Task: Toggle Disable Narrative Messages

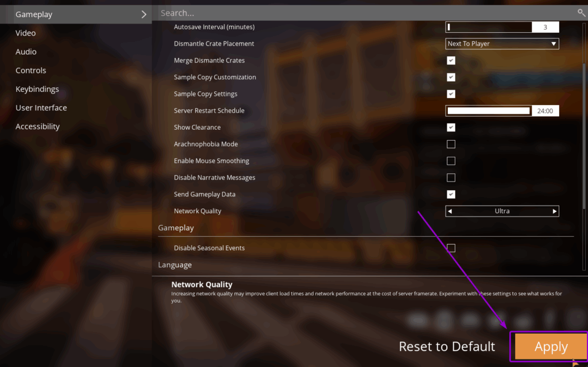Action: point(451,177)
